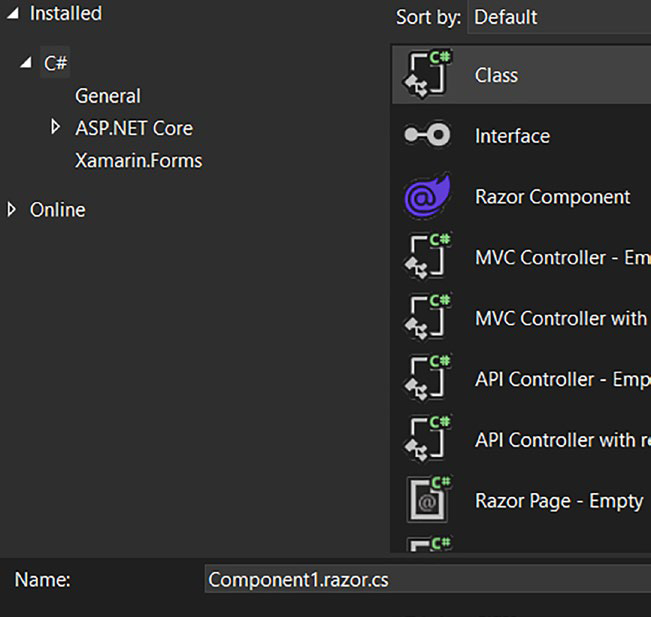Pick the MVC Controller with views icon
651x617 pixels.
pos(428,317)
